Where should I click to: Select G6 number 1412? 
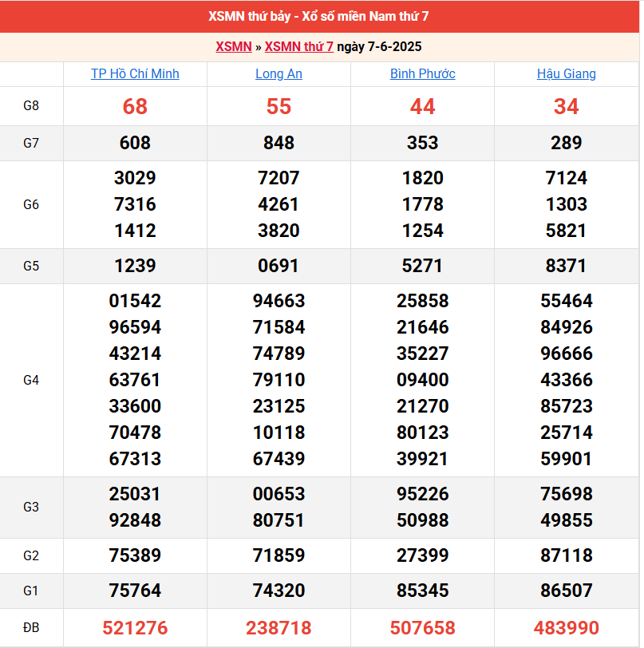(x=135, y=231)
